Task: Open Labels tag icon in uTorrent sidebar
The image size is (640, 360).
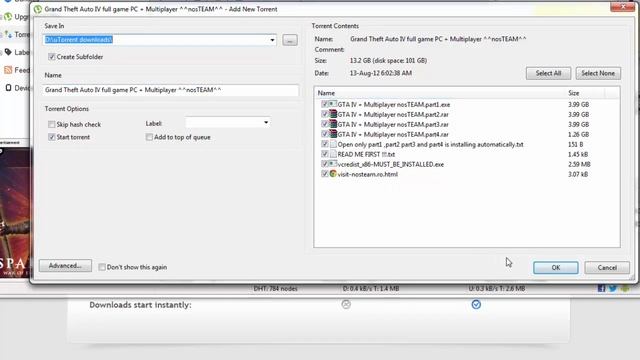Action: tap(8, 52)
